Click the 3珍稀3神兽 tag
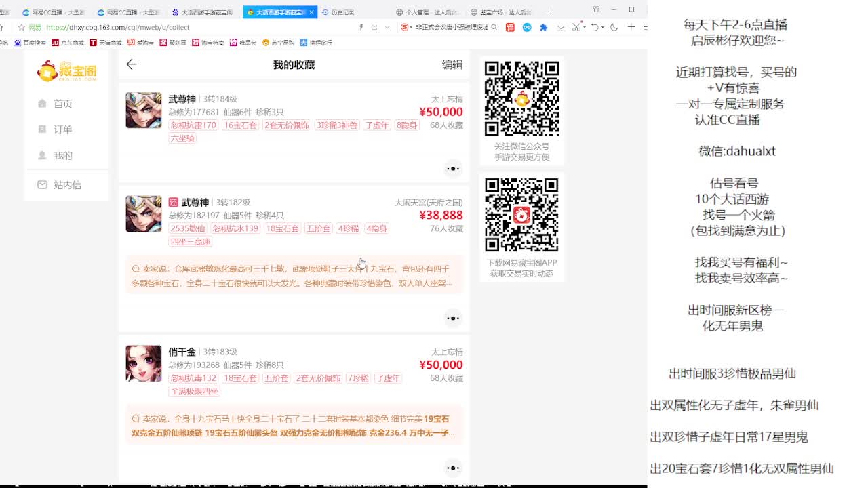The image size is (868, 488). 336,125
